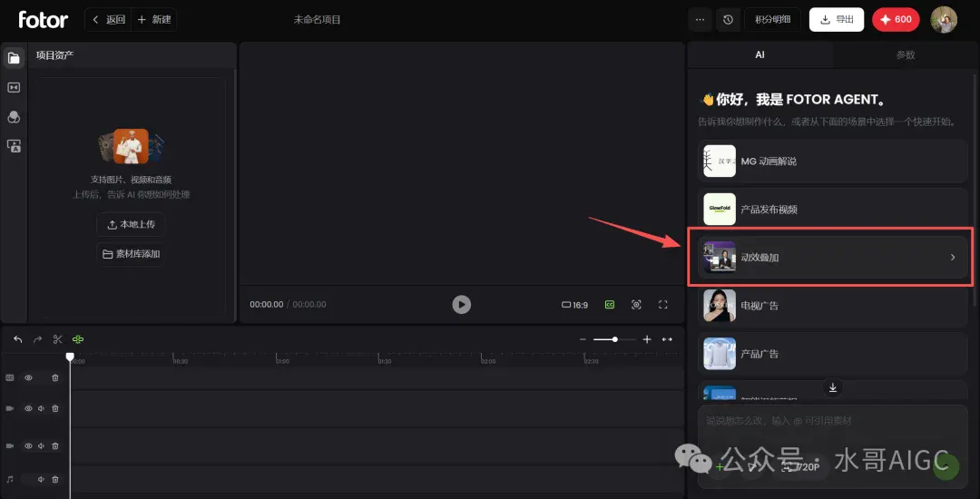
Task: Open the transitions panel in the left sidebar
Action: tap(13, 87)
